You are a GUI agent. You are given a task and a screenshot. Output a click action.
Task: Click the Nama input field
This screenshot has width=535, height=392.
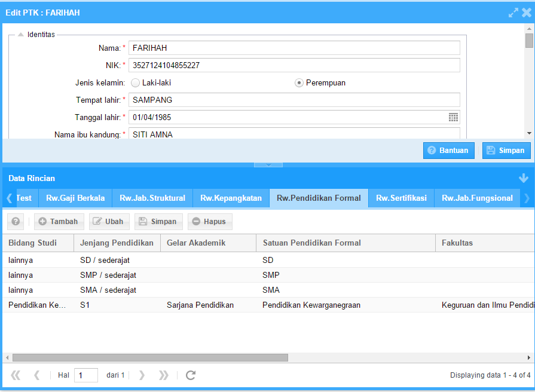(294, 48)
